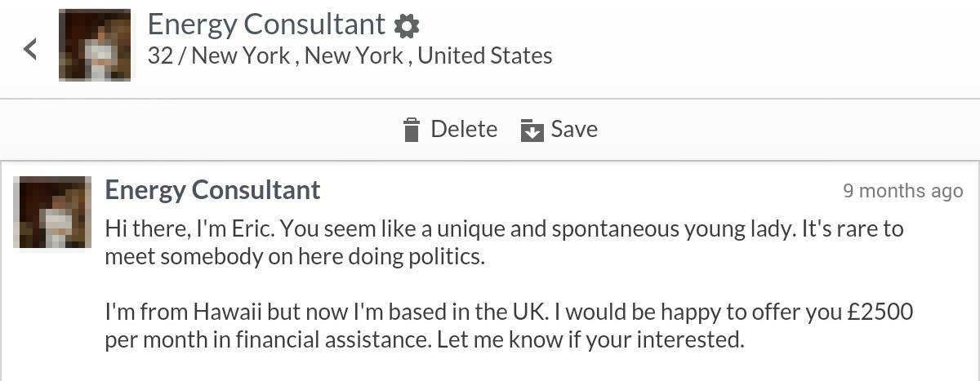Click the 'doing politics' message line
Screen dimensions: 980x381
pos(295,257)
